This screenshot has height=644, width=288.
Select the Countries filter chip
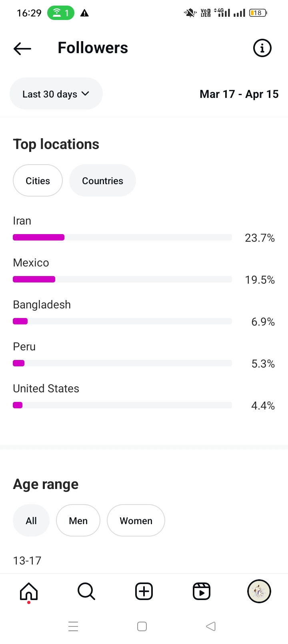[x=102, y=181]
